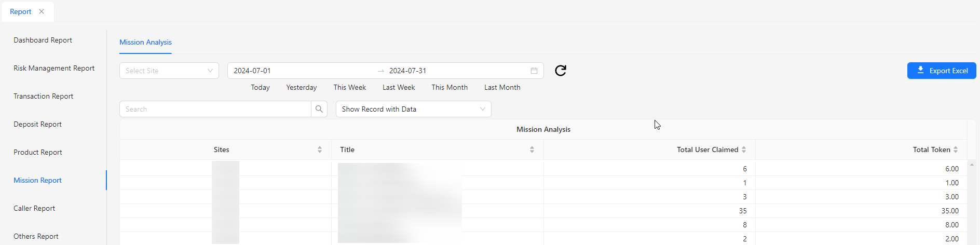Choose Last Week quick filter

click(399, 87)
